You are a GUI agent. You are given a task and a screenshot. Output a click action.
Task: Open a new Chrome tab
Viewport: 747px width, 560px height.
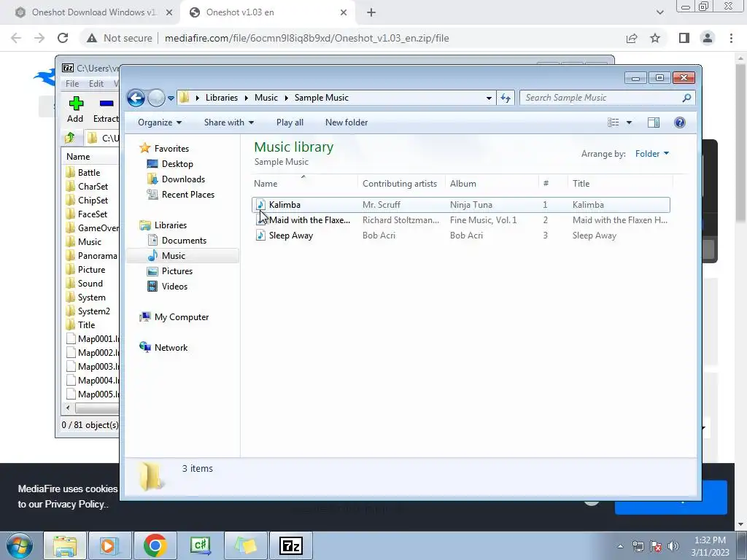[x=371, y=12]
